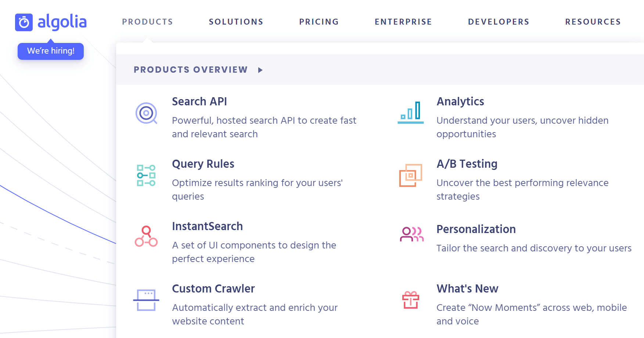Select the Analytics bar chart icon
The image size is (644, 338).
pyautogui.click(x=411, y=112)
